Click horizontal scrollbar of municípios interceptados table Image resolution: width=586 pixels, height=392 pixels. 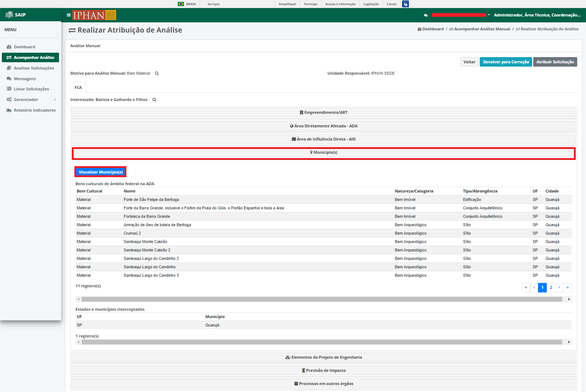pos(322,342)
